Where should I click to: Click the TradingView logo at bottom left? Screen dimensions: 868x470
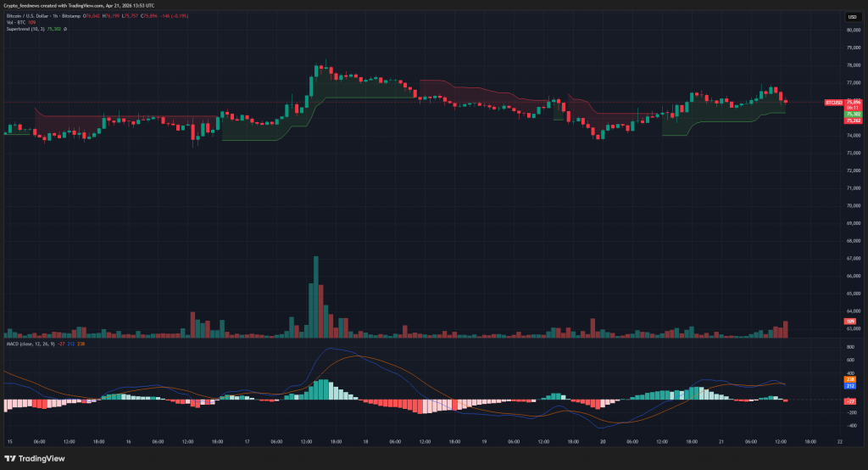(x=34, y=459)
